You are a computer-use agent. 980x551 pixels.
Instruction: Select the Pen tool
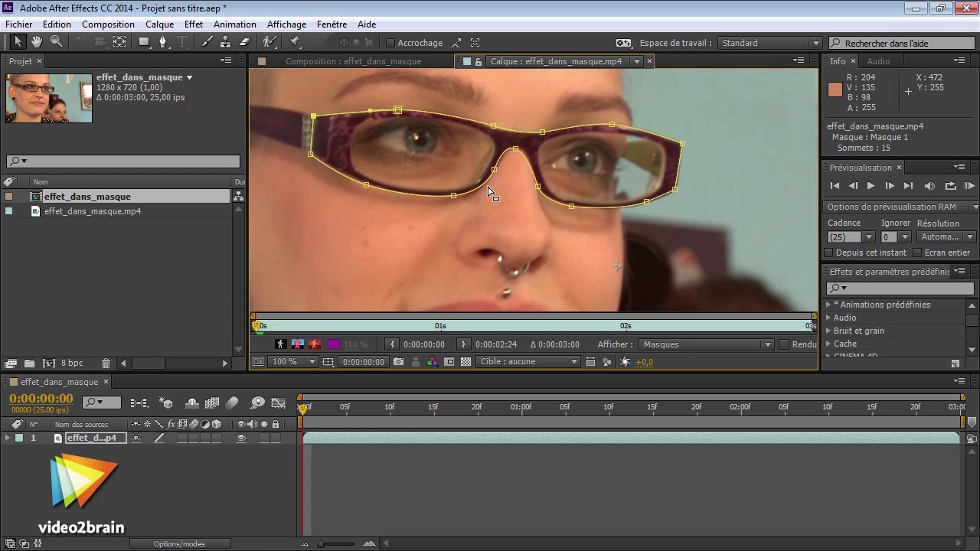[163, 42]
